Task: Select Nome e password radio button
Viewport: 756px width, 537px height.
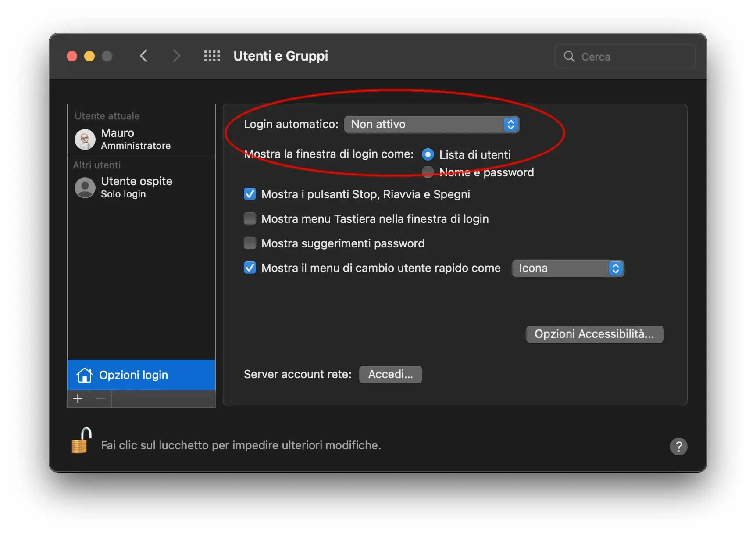Action: (x=427, y=172)
